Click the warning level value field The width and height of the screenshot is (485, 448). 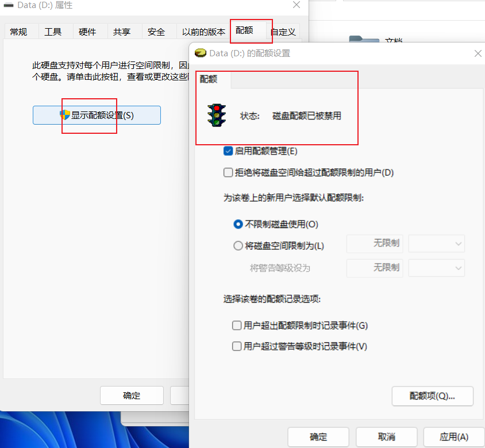[x=375, y=268]
